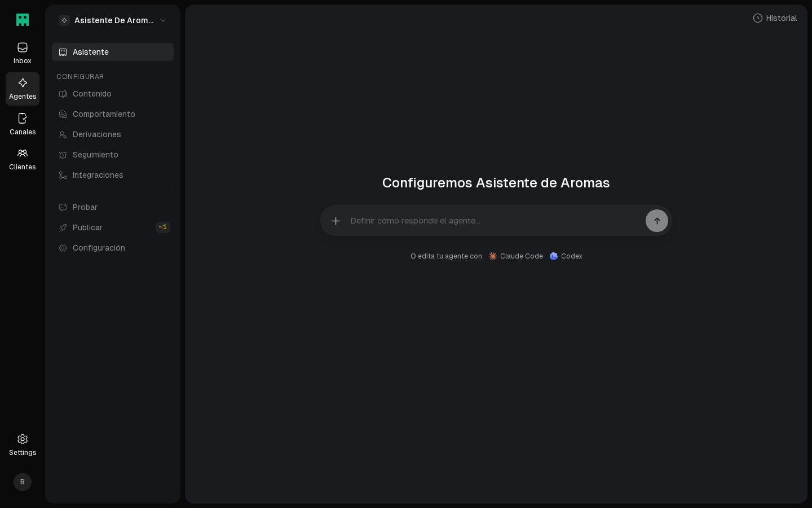Click the Configuración gear icon
Viewport: 812px width, 508px height.
[x=63, y=248]
